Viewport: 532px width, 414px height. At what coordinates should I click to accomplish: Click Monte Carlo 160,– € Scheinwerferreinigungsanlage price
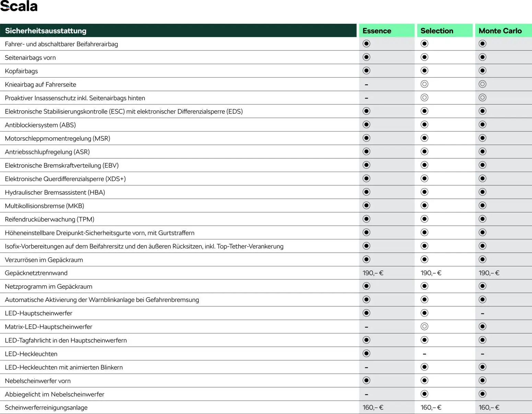coord(489,407)
